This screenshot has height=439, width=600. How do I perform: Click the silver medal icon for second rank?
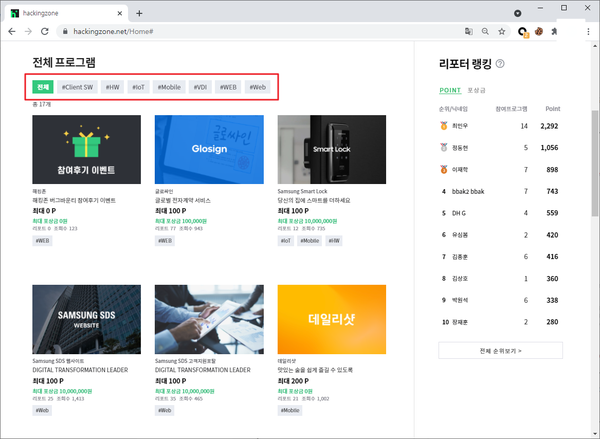(x=444, y=147)
